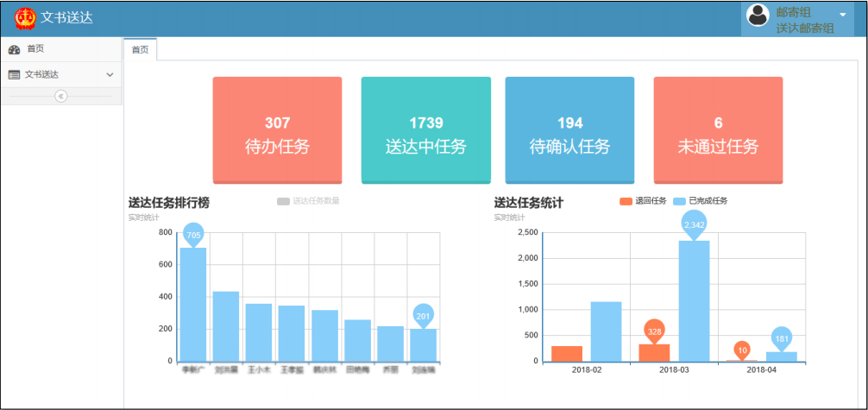Image resolution: width=868 pixels, height=410 pixels.
Task: Click the 705 marker pin on the ranking chart
Action: (x=193, y=235)
